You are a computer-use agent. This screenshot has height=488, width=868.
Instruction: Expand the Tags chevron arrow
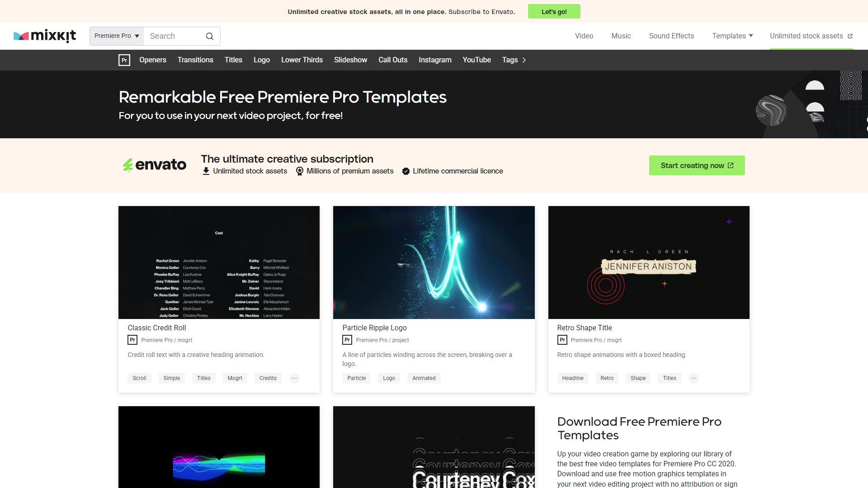[x=524, y=60]
